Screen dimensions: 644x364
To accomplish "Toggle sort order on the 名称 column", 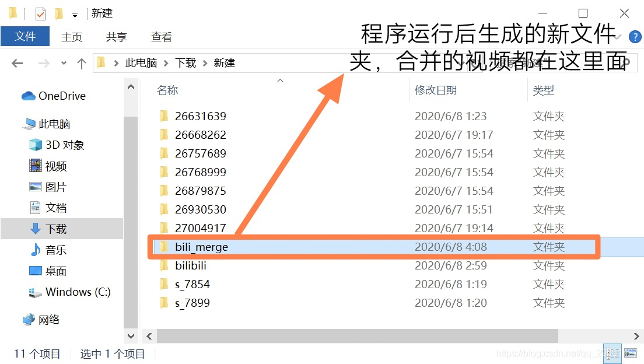I will (x=167, y=90).
